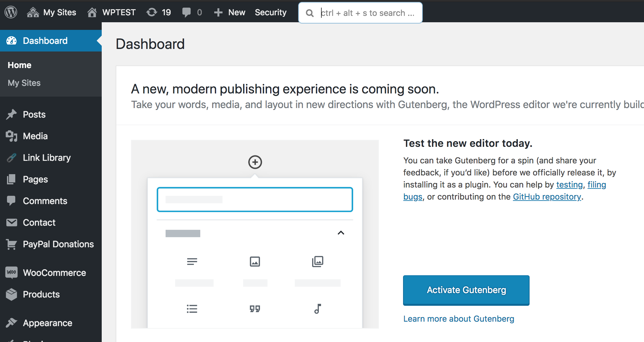Image resolution: width=644 pixels, height=342 pixels.
Task: Click the list block icon in preview
Action: [192, 309]
